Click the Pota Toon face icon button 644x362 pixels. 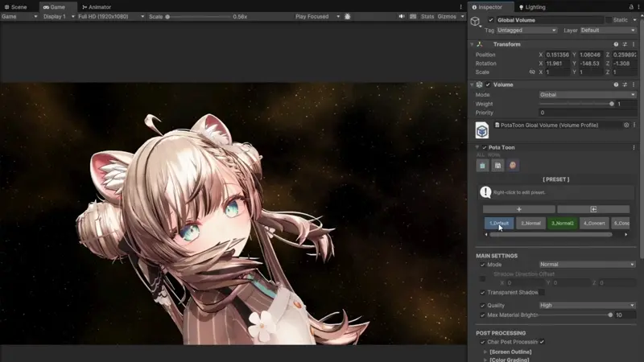coord(513,166)
